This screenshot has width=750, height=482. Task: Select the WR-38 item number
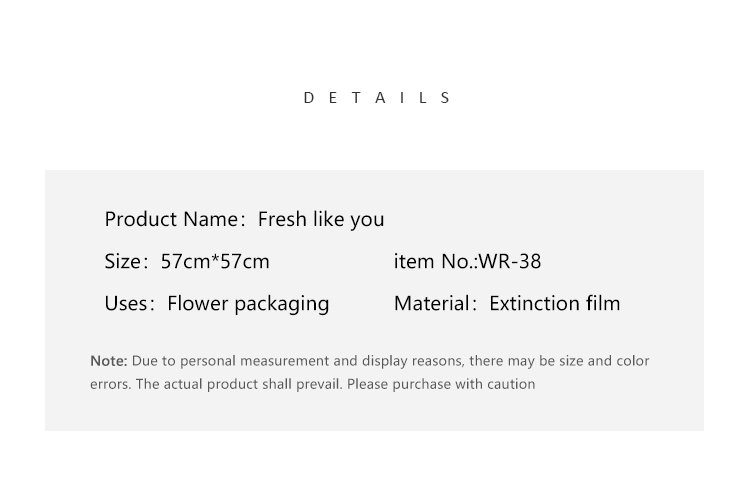click(510, 262)
